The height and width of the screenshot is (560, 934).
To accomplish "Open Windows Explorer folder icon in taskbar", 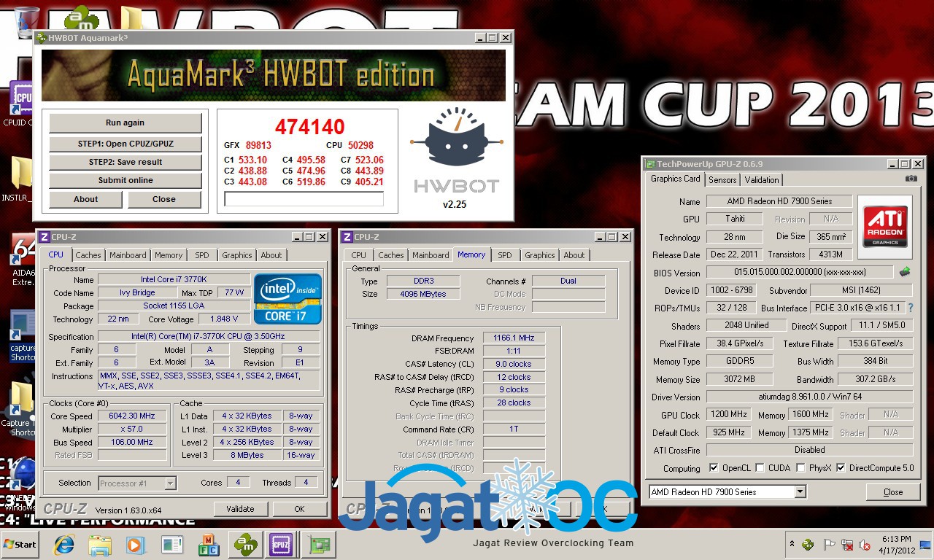I will tap(99, 544).
